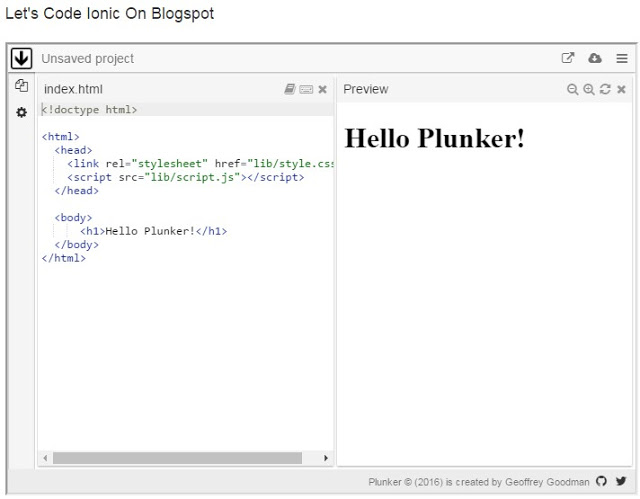640x499 pixels.
Task: Click the closing </head> tag line
Action: 77,190
